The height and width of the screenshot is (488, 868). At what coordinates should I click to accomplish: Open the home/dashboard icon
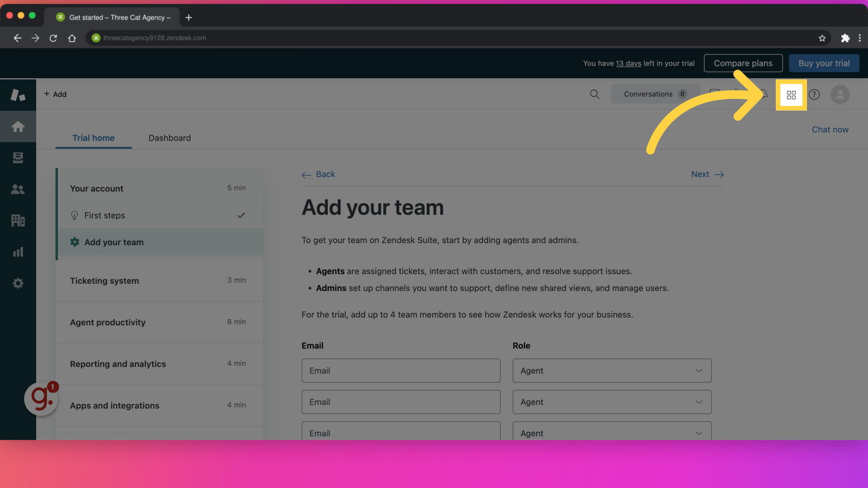(18, 126)
